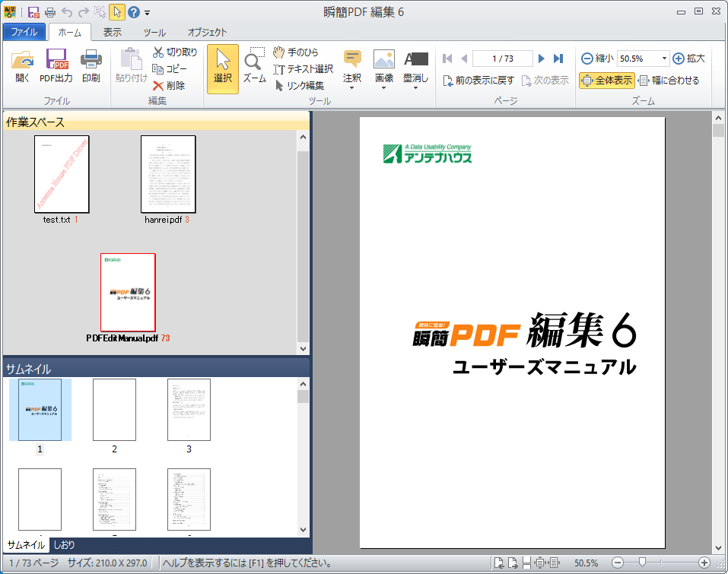Viewport: 728px width, 574px height.
Task: Open help with the blue question mark icon
Action: (134, 12)
